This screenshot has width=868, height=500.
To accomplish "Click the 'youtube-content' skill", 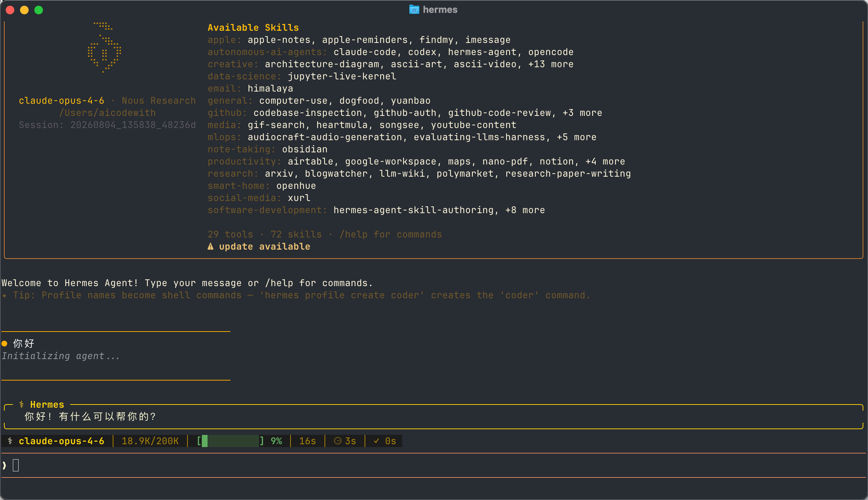I will pos(473,125).
